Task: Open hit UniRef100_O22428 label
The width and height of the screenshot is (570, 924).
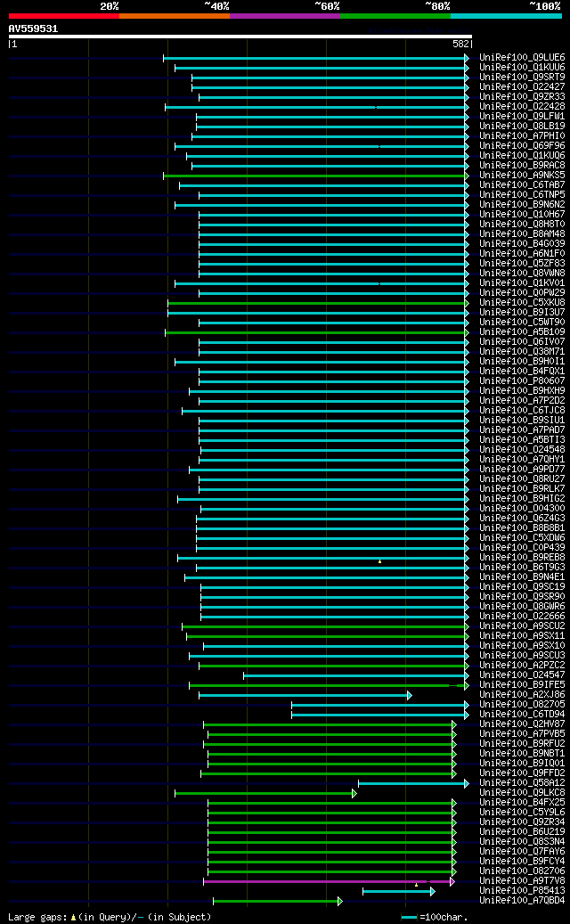Action: click(x=522, y=107)
